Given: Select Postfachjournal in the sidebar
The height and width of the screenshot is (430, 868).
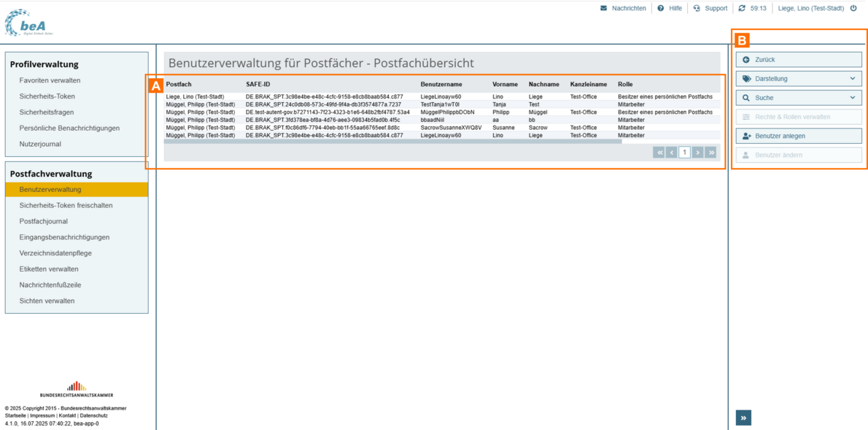Looking at the screenshot, I should (x=43, y=221).
